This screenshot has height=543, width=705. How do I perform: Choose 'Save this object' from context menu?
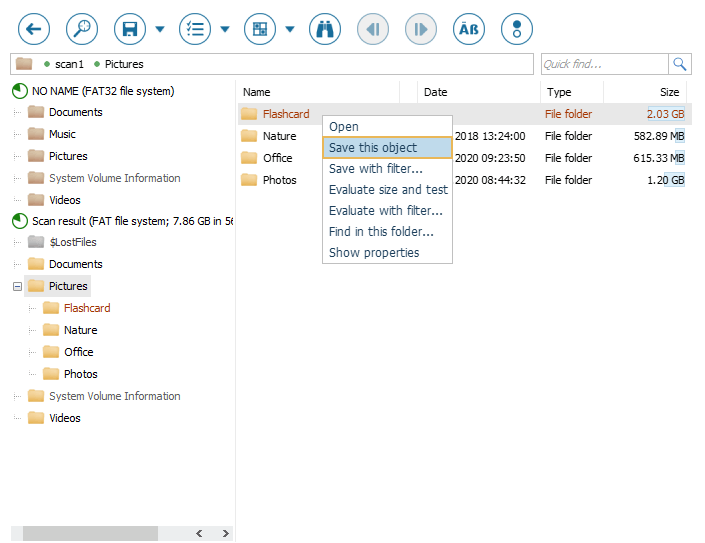(373, 148)
